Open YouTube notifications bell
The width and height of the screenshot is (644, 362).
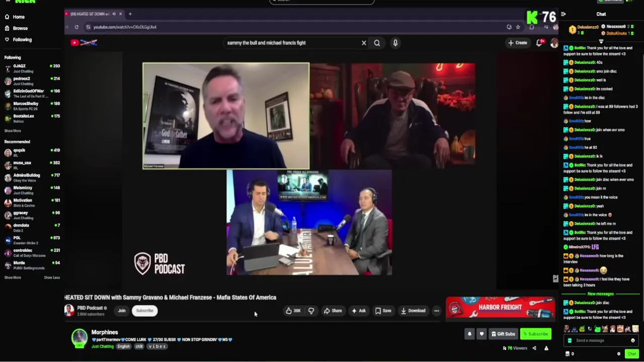539,43
